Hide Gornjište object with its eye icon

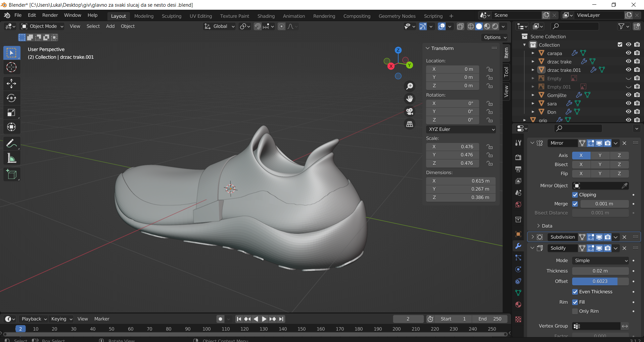(629, 95)
